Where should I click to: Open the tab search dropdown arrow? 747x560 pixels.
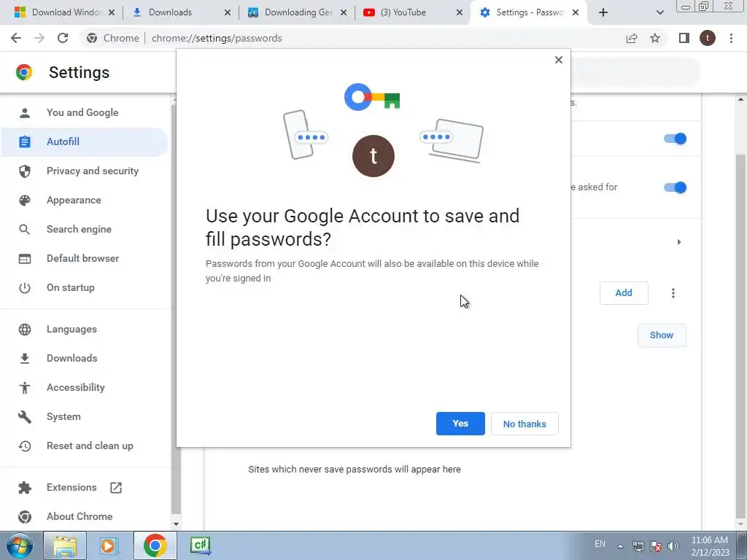659,12
